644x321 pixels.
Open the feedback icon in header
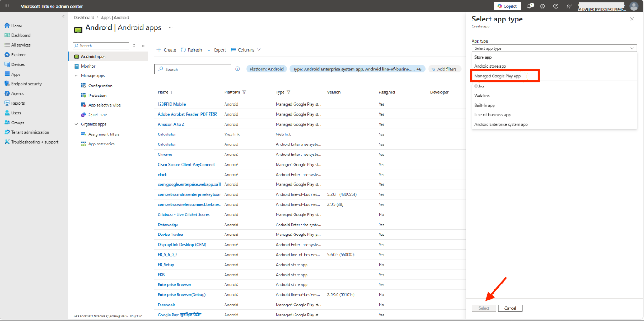point(569,6)
